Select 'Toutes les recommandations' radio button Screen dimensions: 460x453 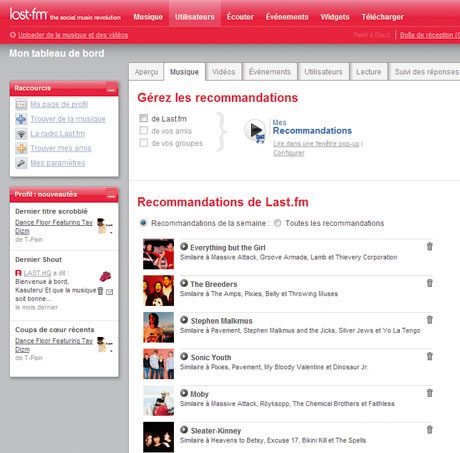point(277,223)
